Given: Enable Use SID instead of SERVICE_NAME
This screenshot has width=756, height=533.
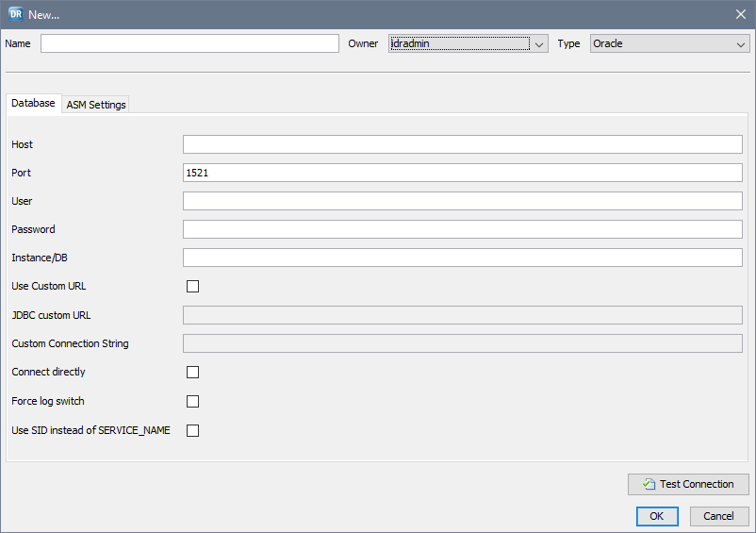Looking at the screenshot, I should (193, 431).
